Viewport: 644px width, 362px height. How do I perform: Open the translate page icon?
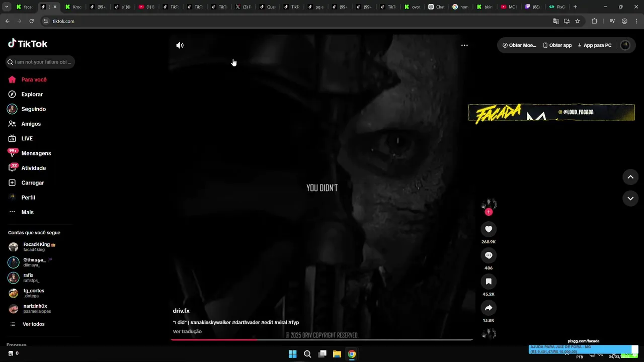pyautogui.click(x=556, y=21)
